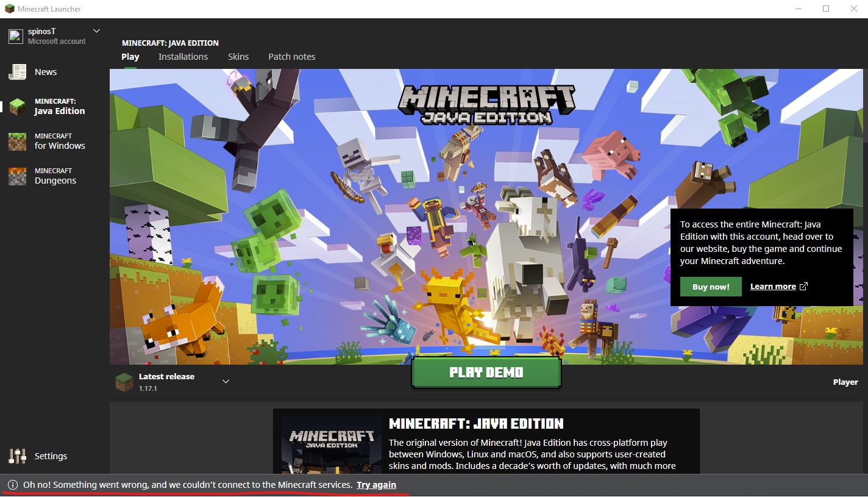Click the News newspaper icon in sidebar
This screenshot has width=868, height=497.
pyautogui.click(x=17, y=72)
